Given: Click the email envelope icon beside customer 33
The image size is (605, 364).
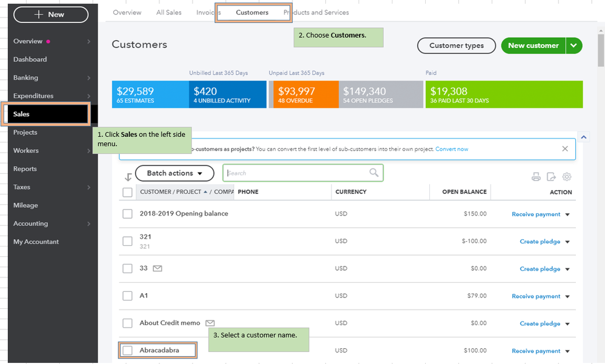Looking at the screenshot, I should (x=157, y=268).
